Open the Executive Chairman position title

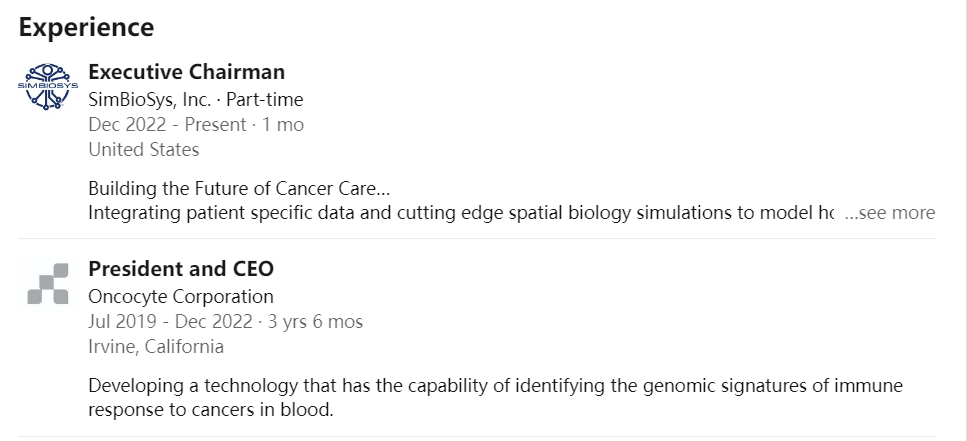tap(186, 72)
